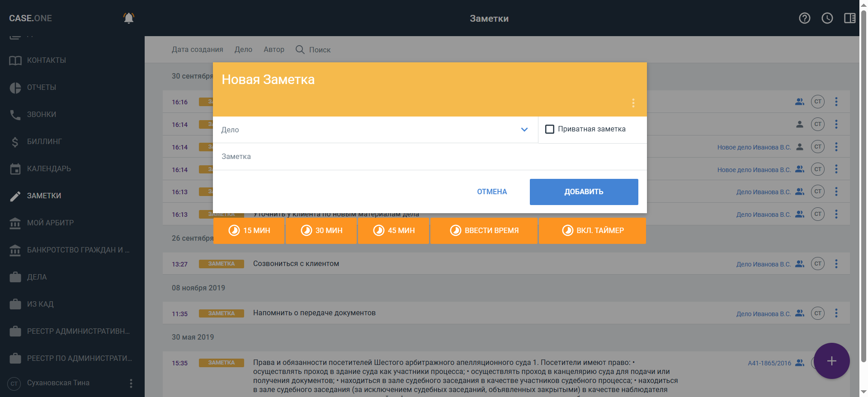Go to Календарь in sidebar
Screen dimensions: 868x397
point(49,169)
